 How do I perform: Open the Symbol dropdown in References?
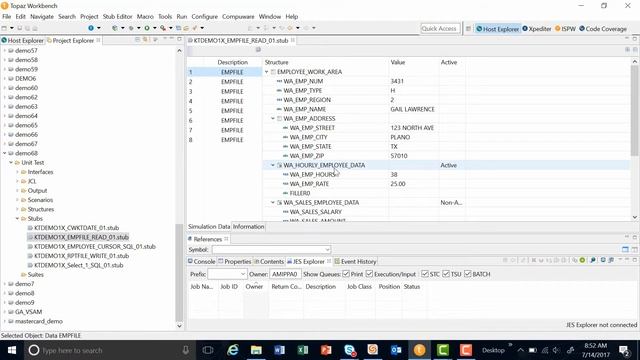[327, 249]
